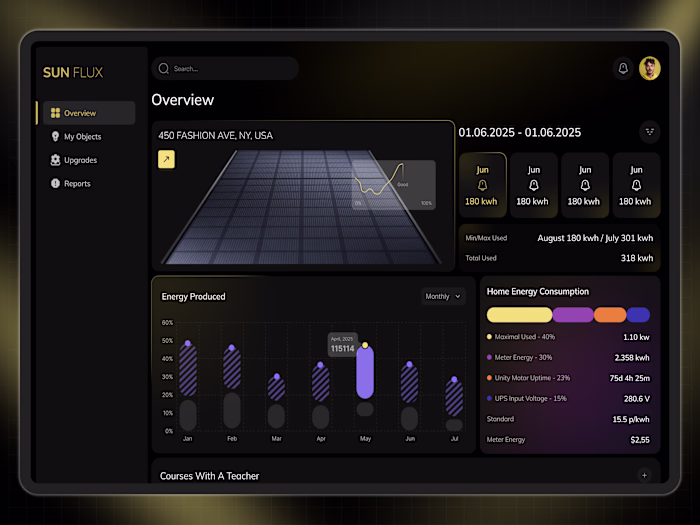Open the date range filter button
This screenshot has height=525, width=700.
pos(650,132)
